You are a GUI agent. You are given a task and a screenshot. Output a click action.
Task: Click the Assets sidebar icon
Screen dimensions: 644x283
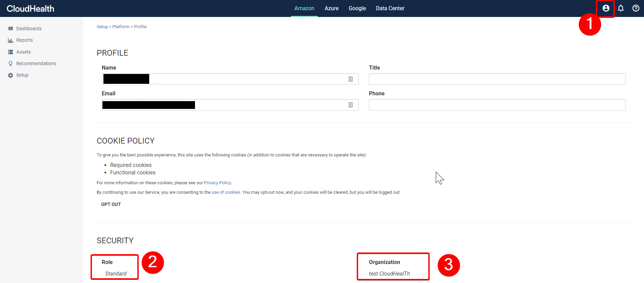(11, 52)
